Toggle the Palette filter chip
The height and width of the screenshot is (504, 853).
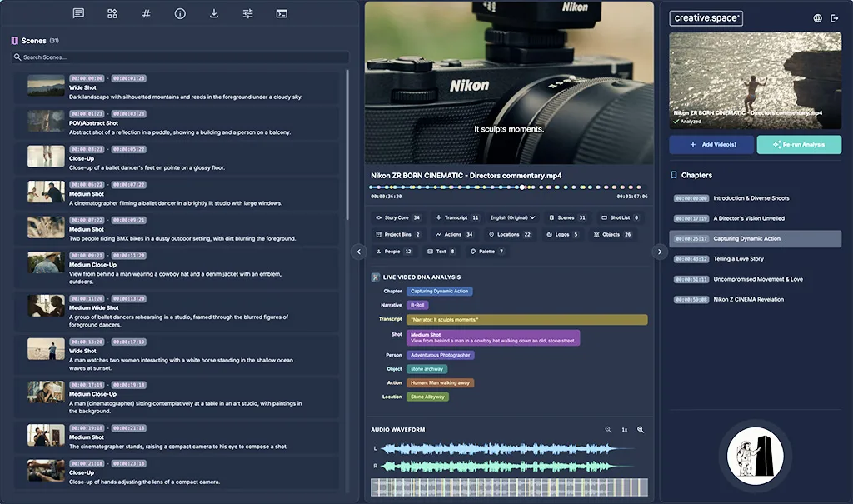(x=487, y=251)
